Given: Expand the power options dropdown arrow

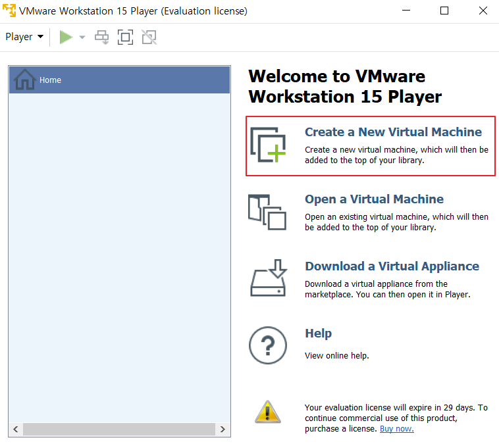Looking at the screenshot, I should pos(82,37).
